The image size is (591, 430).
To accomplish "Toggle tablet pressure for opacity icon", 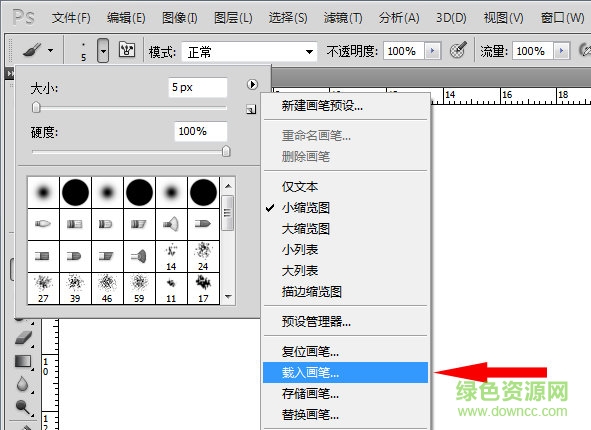I will coord(458,50).
